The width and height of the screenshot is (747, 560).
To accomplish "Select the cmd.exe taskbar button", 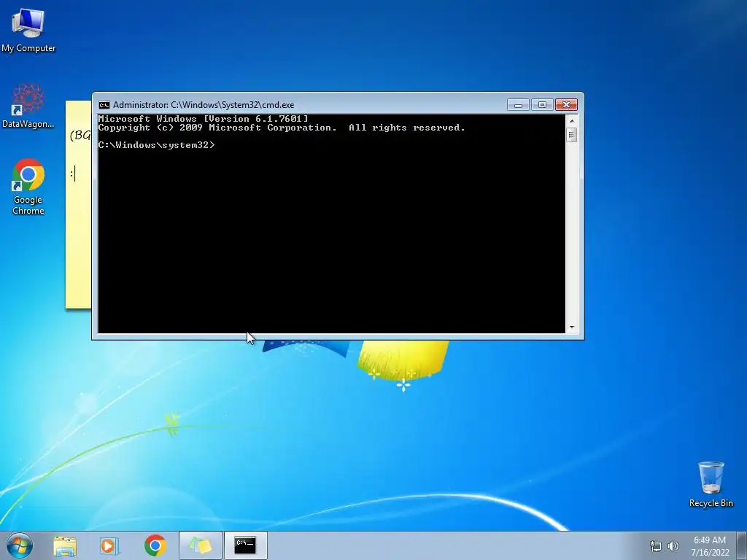I will click(x=245, y=545).
